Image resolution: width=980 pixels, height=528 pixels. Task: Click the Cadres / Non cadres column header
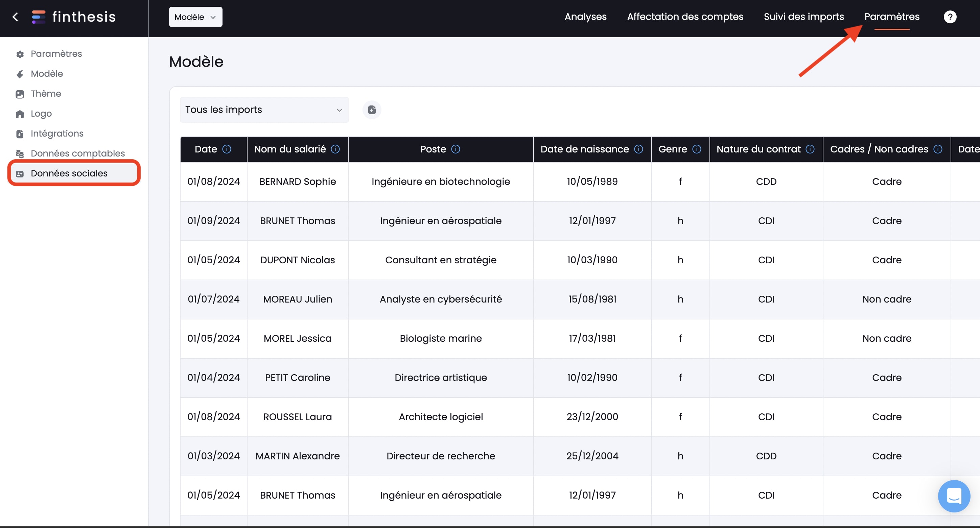pyautogui.click(x=887, y=149)
